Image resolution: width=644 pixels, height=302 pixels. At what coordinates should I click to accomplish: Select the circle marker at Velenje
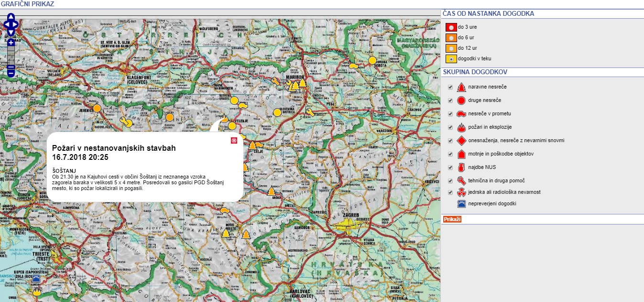point(232,126)
